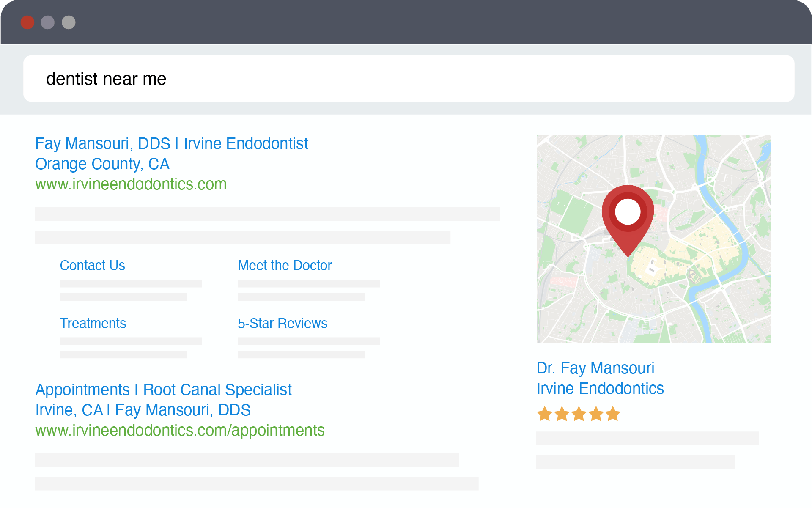Click the first gold rating star
Viewport: 812px width, 508px height.
tap(545, 414)
